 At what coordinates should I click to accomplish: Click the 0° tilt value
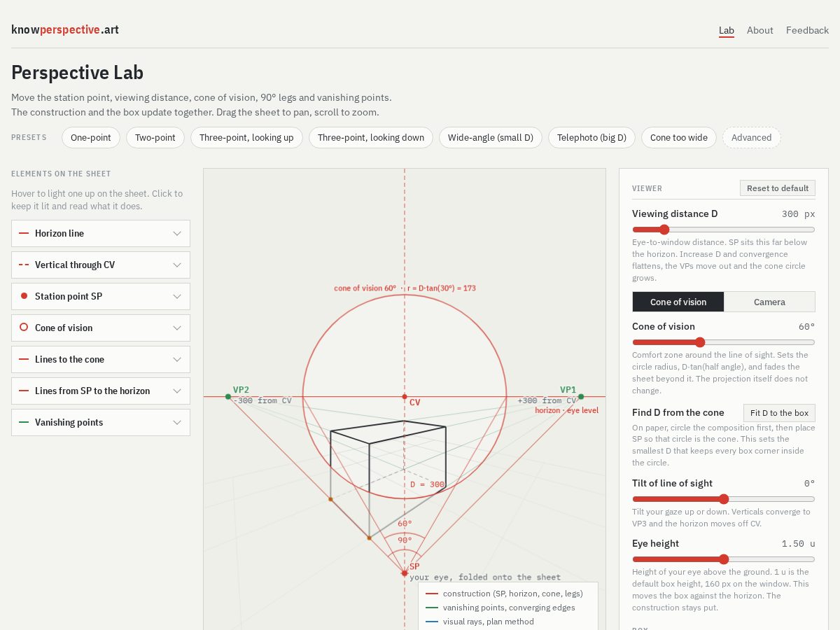tap(810, 484)
